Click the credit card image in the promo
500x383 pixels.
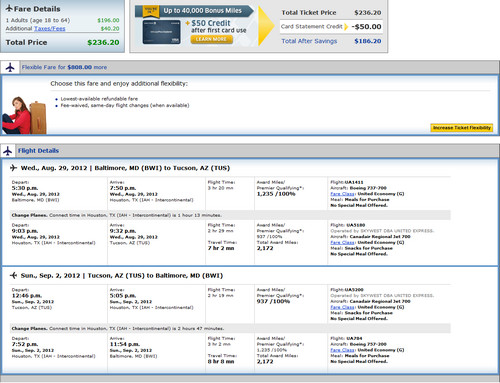(162, 32)
